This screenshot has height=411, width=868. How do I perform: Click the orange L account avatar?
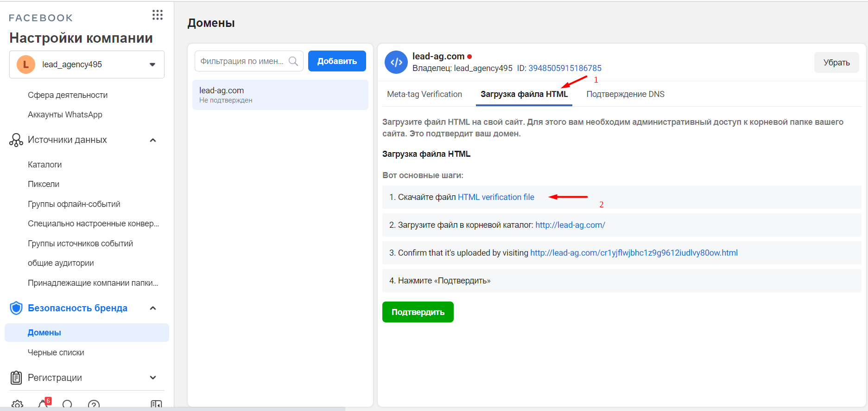tap(26, 64)
